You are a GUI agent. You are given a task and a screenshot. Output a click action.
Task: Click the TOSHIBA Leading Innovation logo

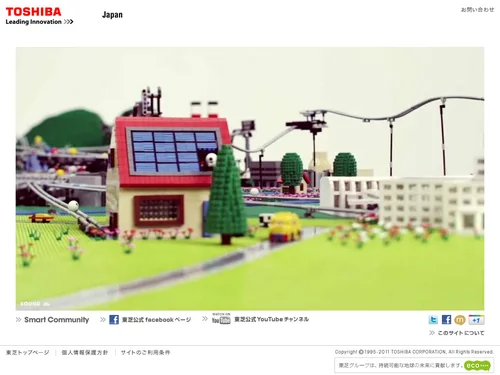pyautogui.click(x=39, y=16)
